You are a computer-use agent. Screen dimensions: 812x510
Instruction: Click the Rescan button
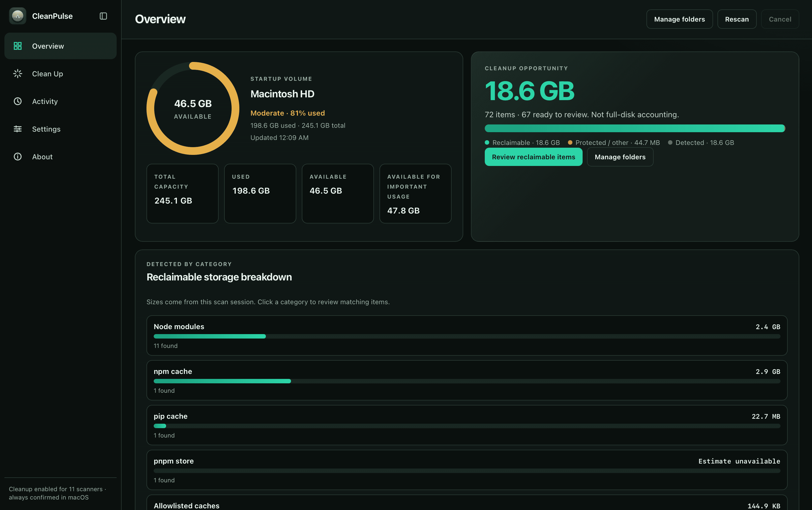(x=737, y=19)
